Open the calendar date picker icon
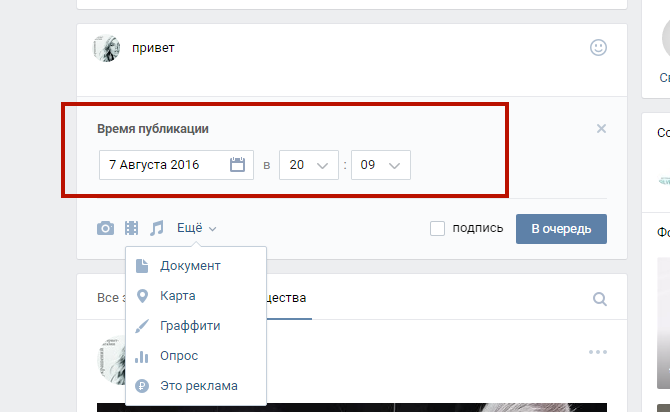This screenshot has height=412, width=670. pyautogui.click(x=237, y=165)
